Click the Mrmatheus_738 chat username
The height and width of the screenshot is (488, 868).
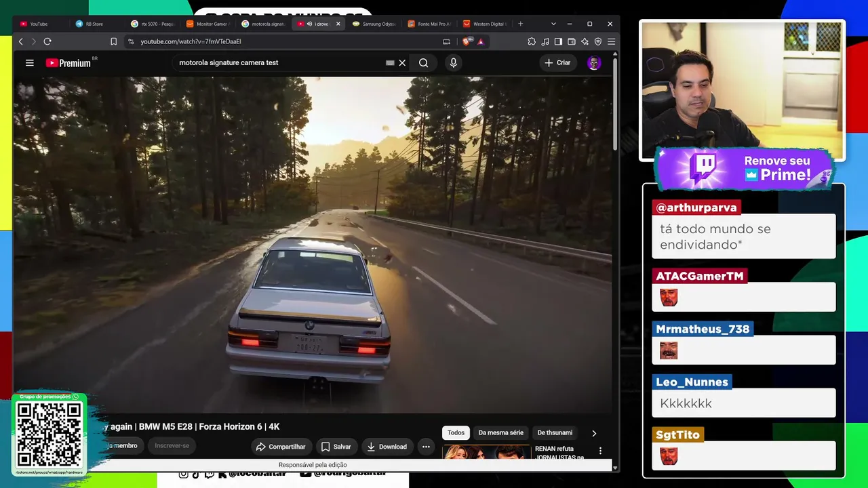(x=703, y=329)
